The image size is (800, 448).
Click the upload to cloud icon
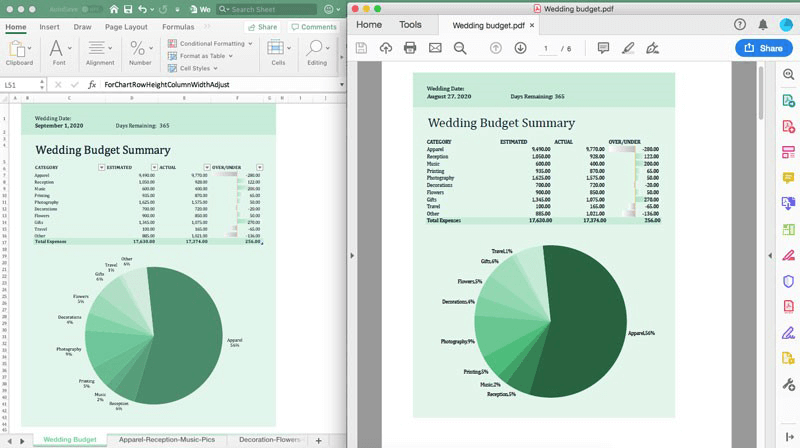click(x=385, y=48)
